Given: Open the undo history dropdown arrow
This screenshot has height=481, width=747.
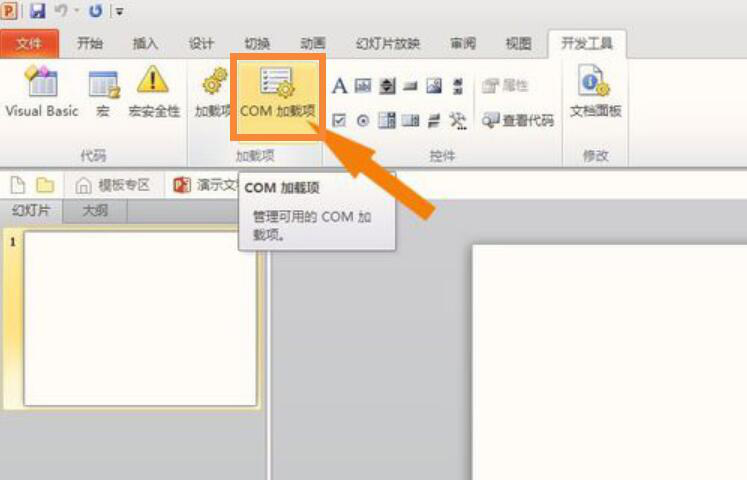Looking at the screenshot, I should pyautogui.click(x=77, y=10).
